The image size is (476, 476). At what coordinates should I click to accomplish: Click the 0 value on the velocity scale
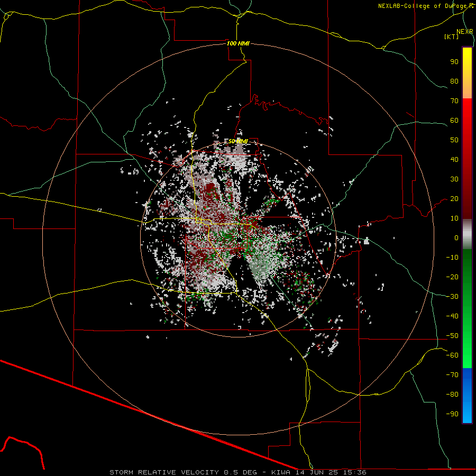[x=456, y=238]
